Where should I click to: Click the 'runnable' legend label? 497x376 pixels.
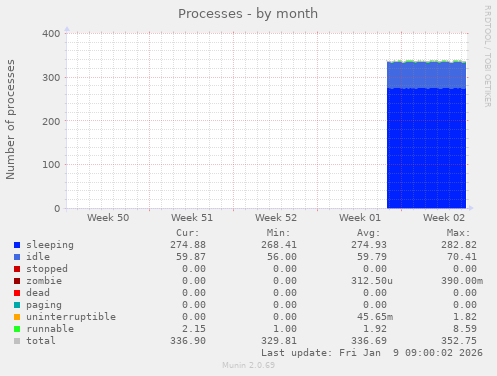coord(50,329)
